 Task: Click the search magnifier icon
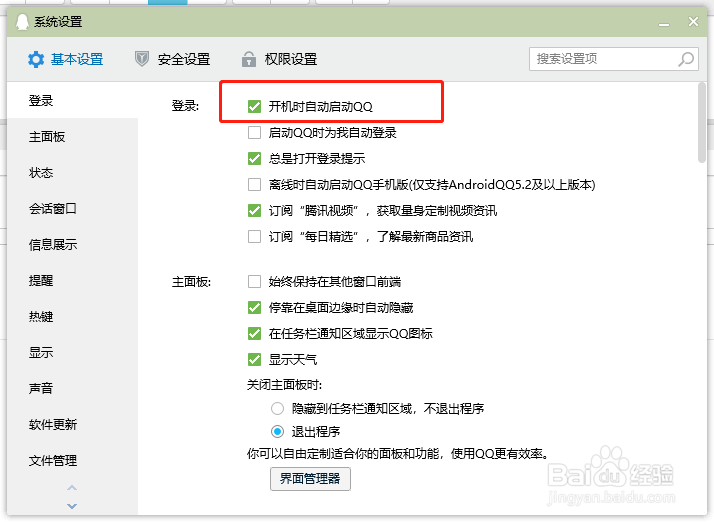coord(686,59)
